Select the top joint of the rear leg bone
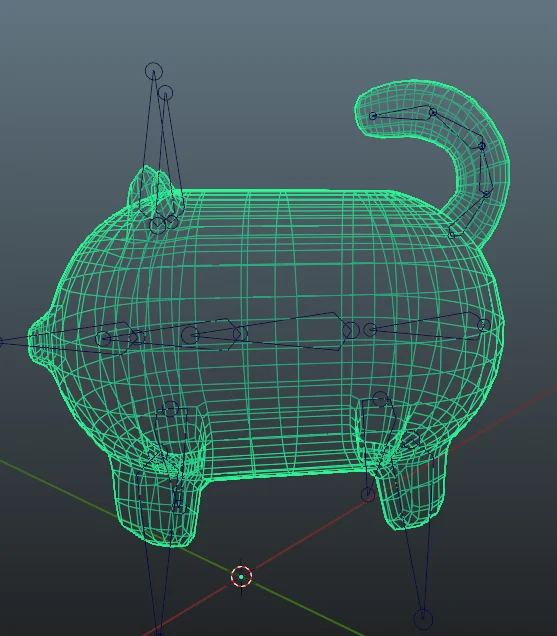 380,399
